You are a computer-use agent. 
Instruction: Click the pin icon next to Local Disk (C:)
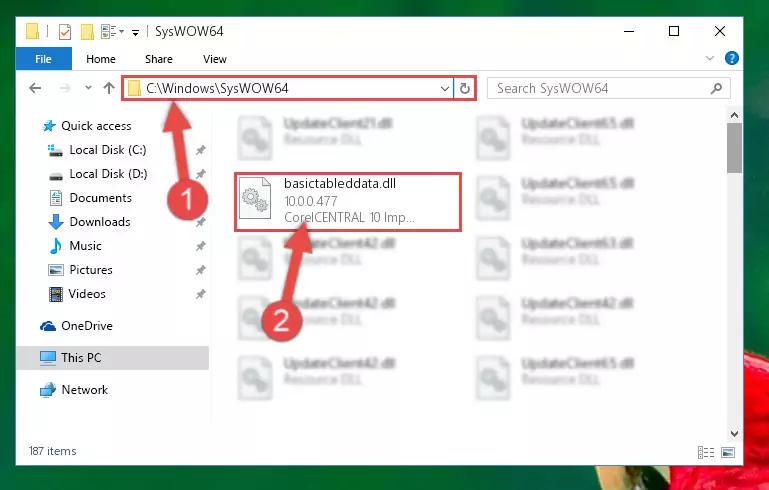coord(201,151)
